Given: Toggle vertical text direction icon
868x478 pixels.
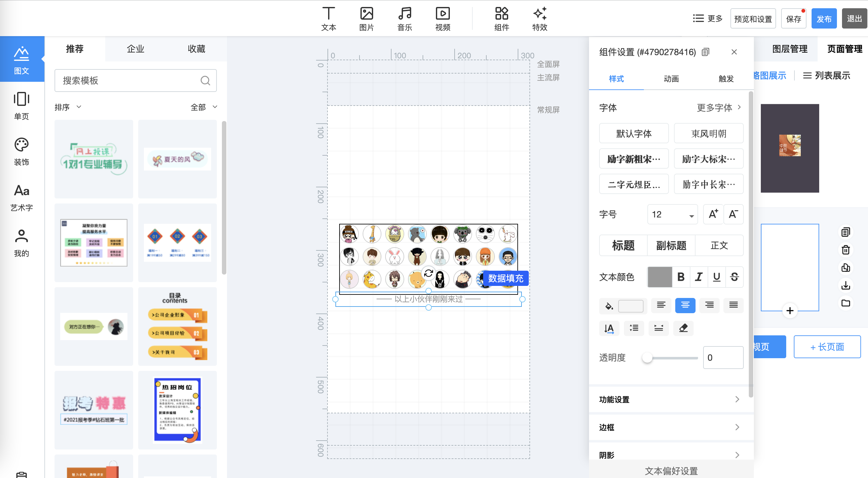Looking at the screenshot, I should [609, 328].
